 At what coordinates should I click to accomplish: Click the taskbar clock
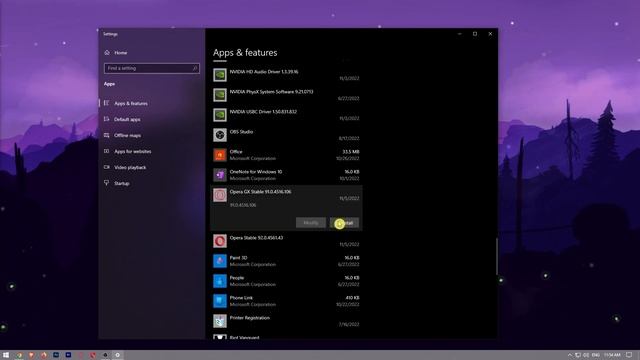[612, 355]
